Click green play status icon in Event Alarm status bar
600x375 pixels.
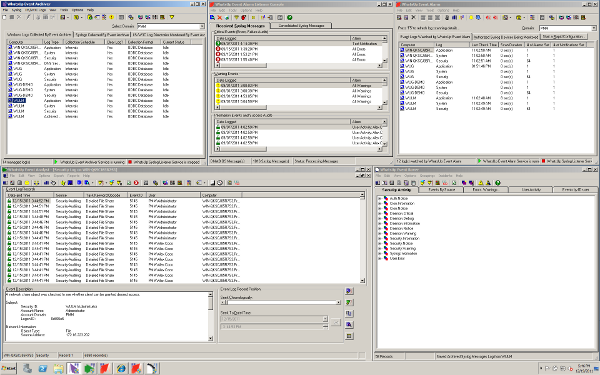(x=479, y=161)
